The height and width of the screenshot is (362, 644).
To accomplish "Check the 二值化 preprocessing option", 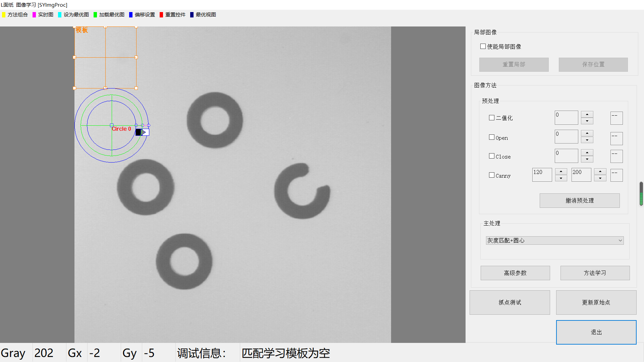I will [x=492, y=118].
